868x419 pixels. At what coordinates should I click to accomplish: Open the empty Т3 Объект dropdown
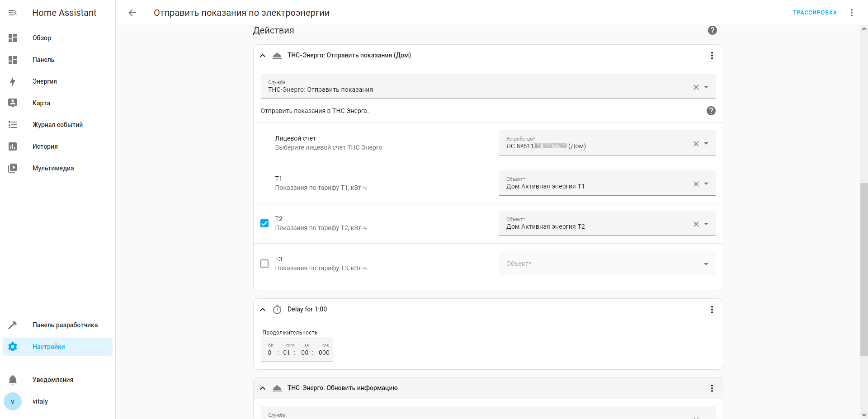tap(607, 264)
